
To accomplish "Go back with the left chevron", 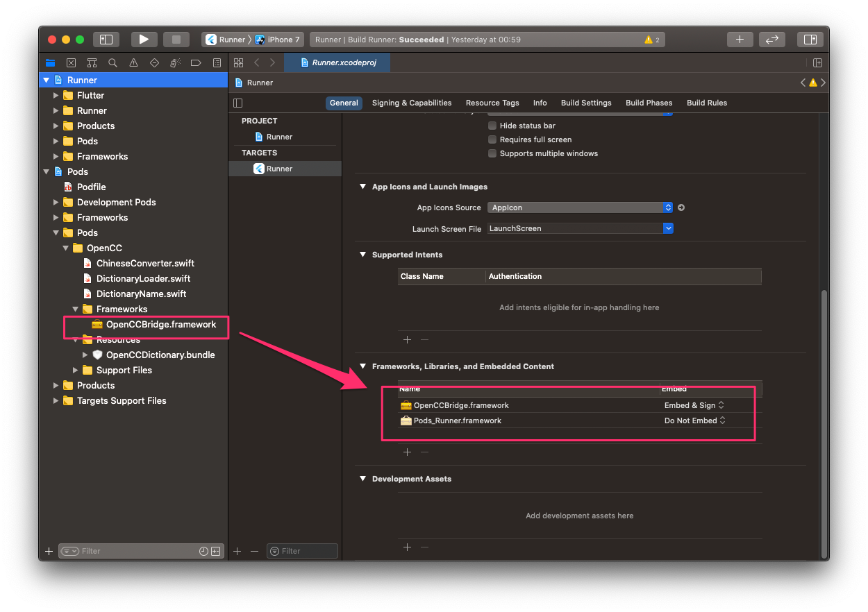I will coord(256,62).
